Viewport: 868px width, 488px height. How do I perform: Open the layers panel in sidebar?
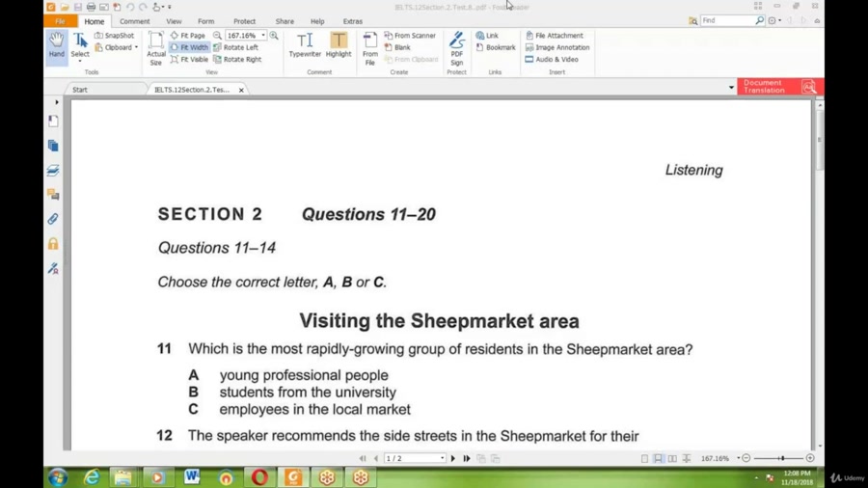(53, 170)
